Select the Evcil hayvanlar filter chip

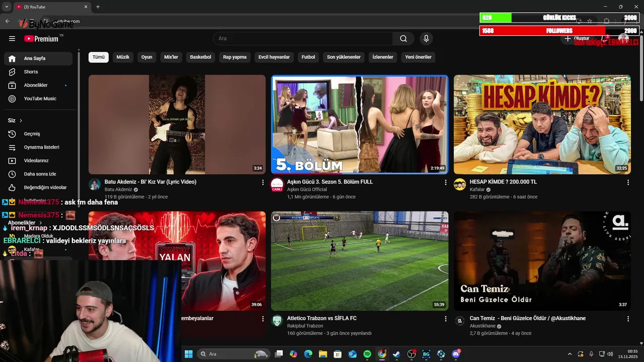pos(274,57)
